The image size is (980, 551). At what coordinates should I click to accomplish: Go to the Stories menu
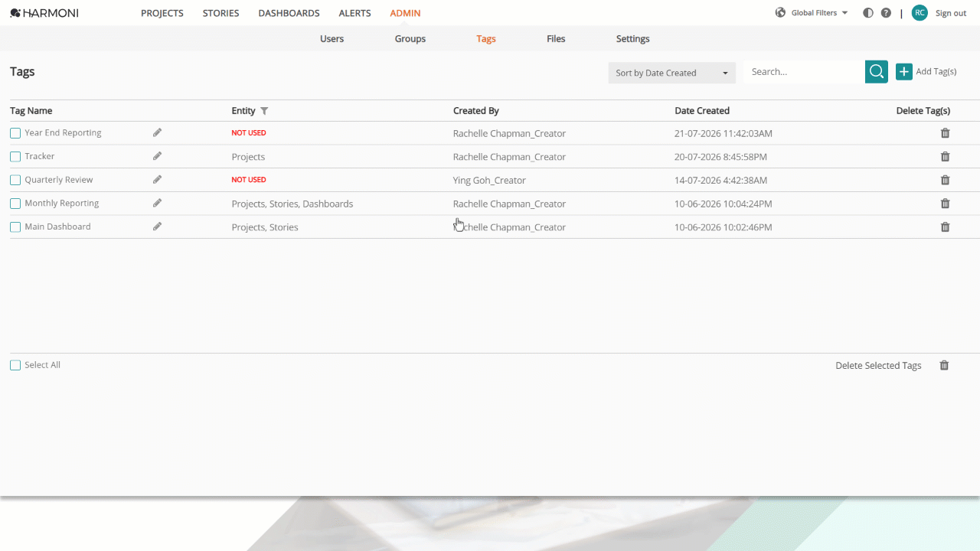(220, 13)
